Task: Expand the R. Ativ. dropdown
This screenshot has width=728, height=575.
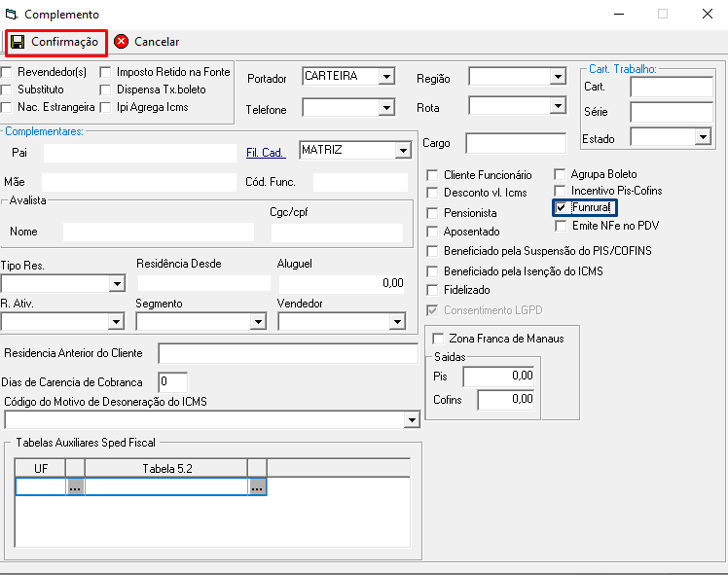Action: tap(117, 321)
